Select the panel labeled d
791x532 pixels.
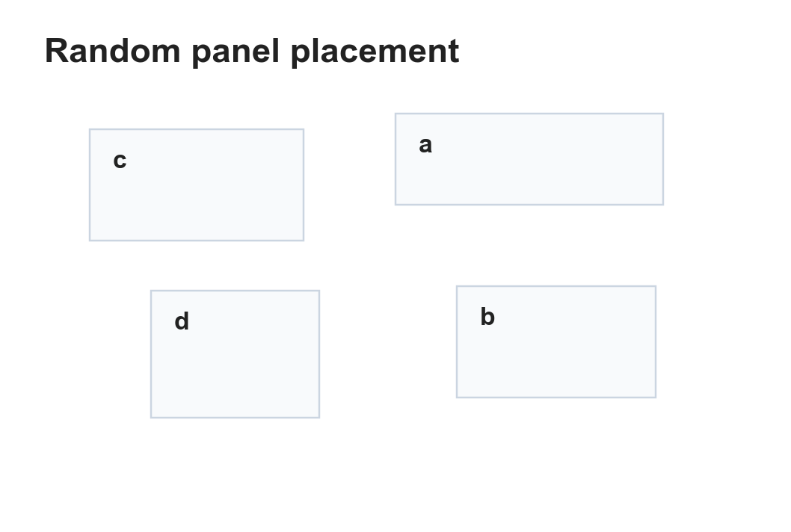[235, 354]
